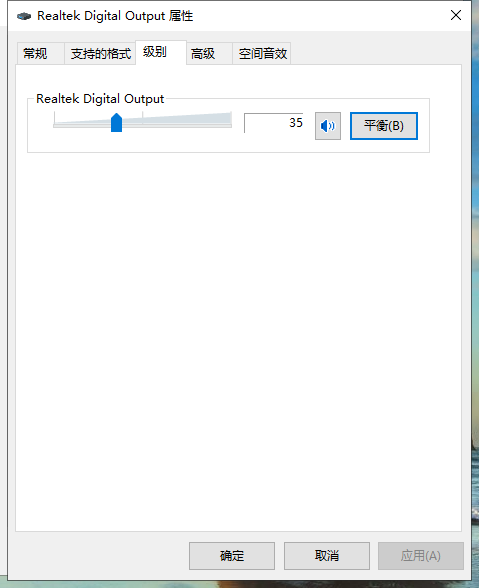Click the middle tick mark on the volume slider
The height and width of the screenshot is (588, 479).
click(143, 117)
